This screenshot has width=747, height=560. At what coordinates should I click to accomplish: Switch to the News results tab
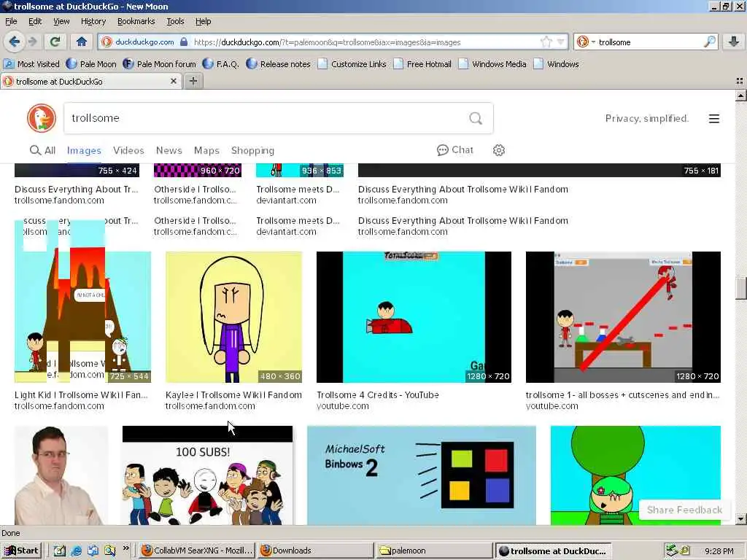169,150
